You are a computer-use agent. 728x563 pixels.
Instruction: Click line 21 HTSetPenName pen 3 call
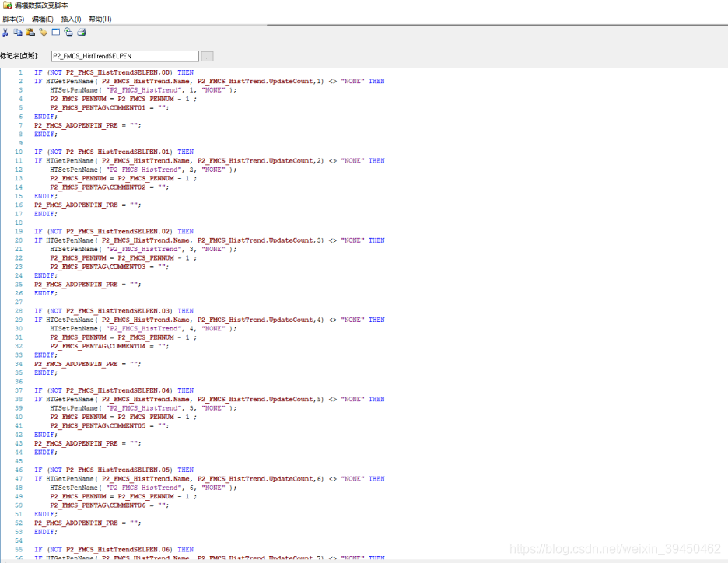pyautogui.click(x=143, y=250)
